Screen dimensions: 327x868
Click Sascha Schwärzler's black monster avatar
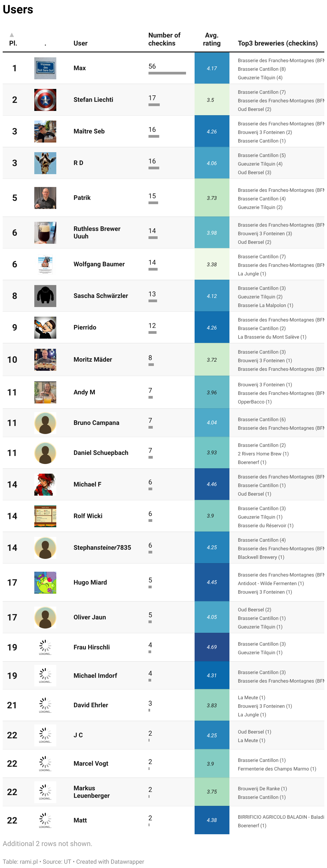point(45,296)
